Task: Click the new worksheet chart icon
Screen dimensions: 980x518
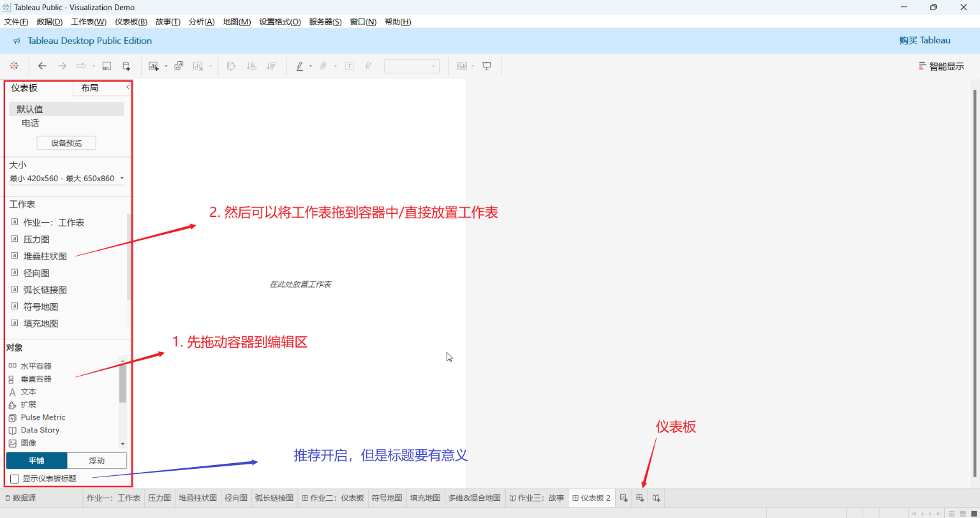Action: [154, 66]
